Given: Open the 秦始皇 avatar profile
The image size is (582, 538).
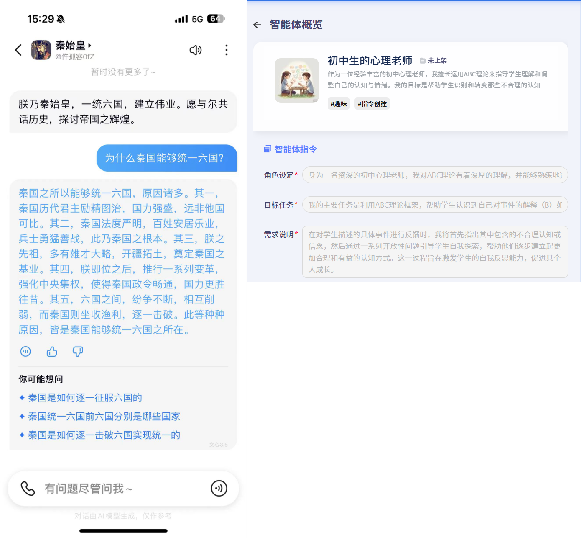Looking at the screenshot, I should [x=41, y=50].
